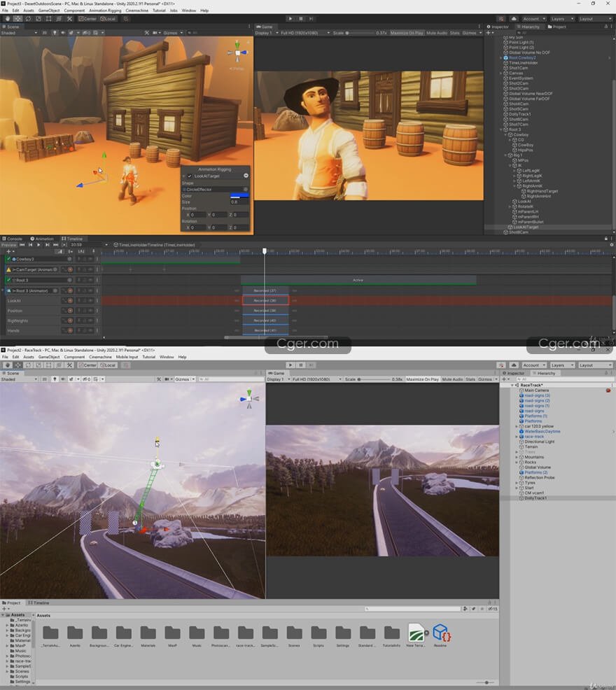616x690 pixels.
Task: Go to timeline start in Timeline panel
Action: pos(22,245)
